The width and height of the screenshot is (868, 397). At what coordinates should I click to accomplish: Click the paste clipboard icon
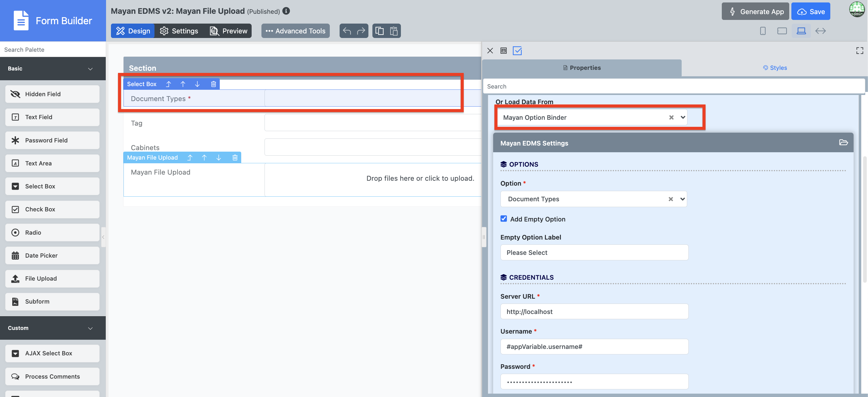coord(394,31)
